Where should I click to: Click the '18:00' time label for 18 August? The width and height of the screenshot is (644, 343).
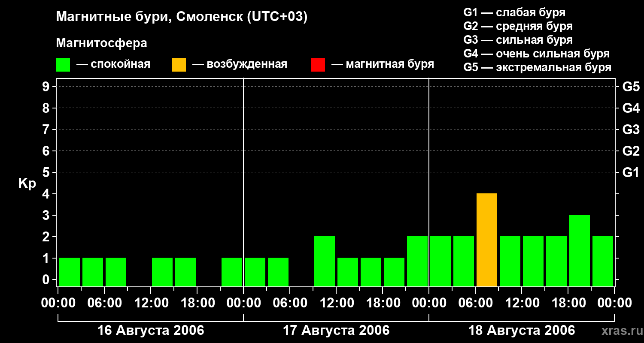coord(568,303)
